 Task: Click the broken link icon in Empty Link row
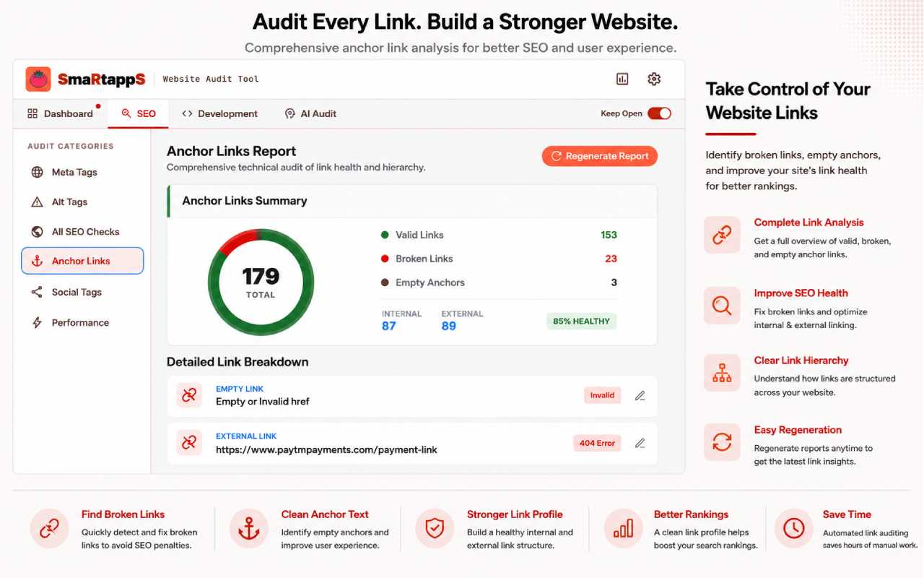pyautogui.click(x=189, y=395)
